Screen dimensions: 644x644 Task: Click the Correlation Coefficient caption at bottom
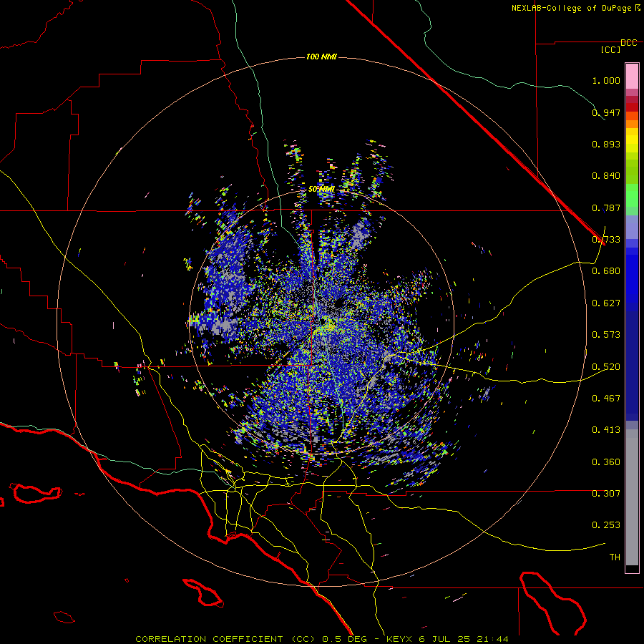pyautogui.click(x=322, y=639)
